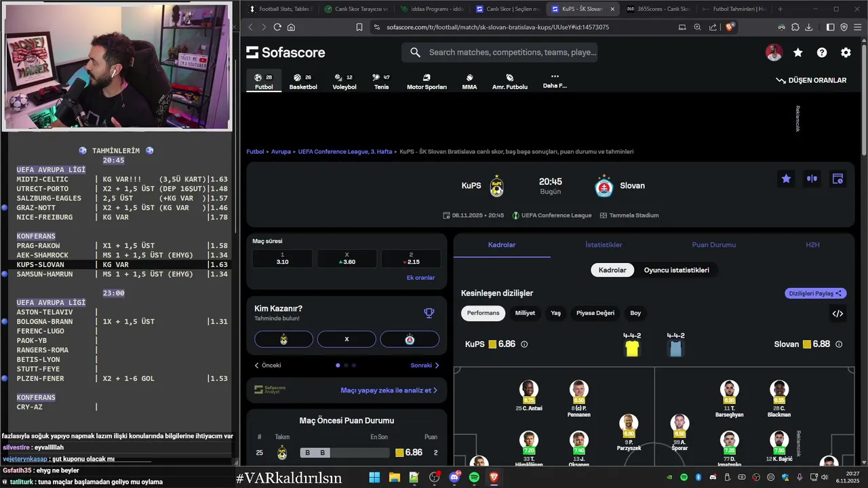The image size is (868, 488).
Task: Open Spotify from the taskbar
Action: click(474, 477)
